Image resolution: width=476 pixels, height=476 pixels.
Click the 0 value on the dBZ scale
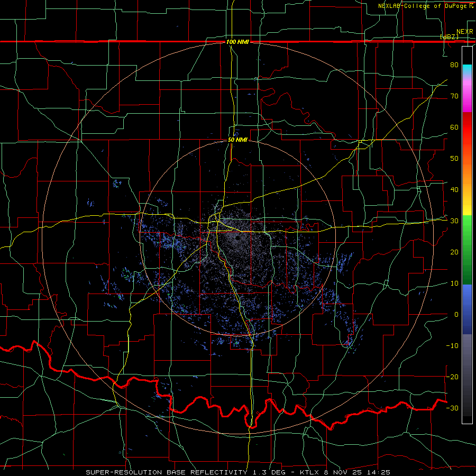pyautogui.click(x=456, y=315)
